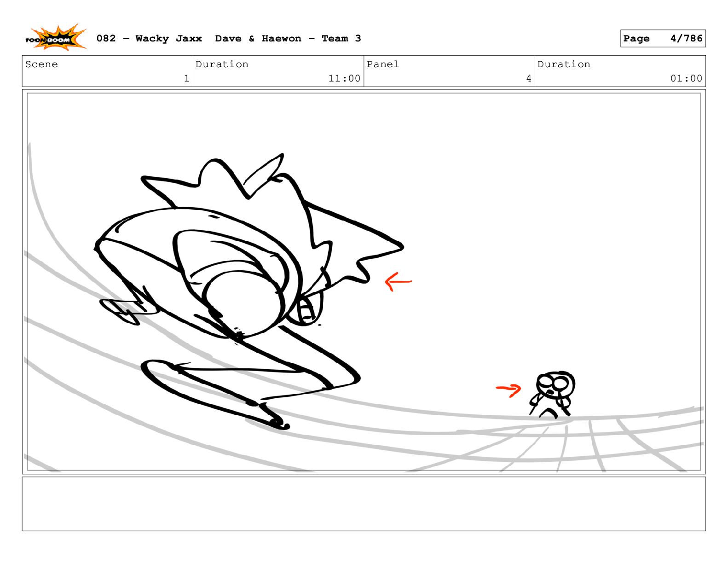Click the panel number 4 value
The height and width of the screenshot is (564, 728).
529,79
